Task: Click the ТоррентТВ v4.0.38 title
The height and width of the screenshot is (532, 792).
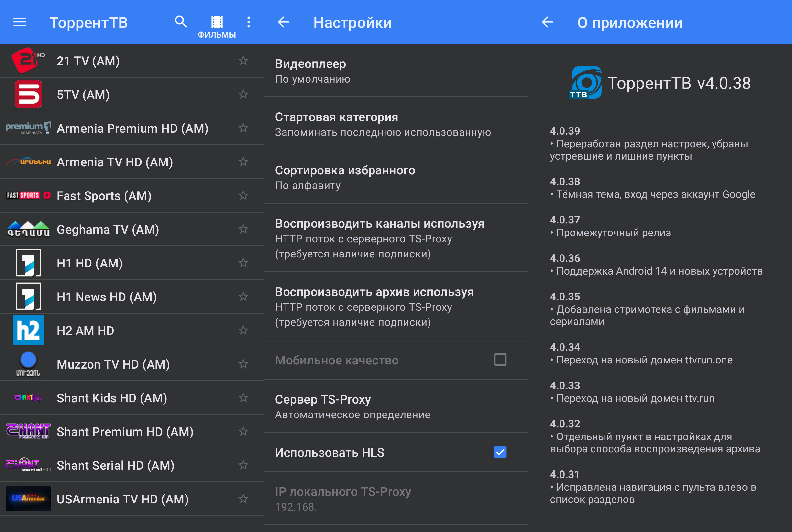Action: pos(679,83)
